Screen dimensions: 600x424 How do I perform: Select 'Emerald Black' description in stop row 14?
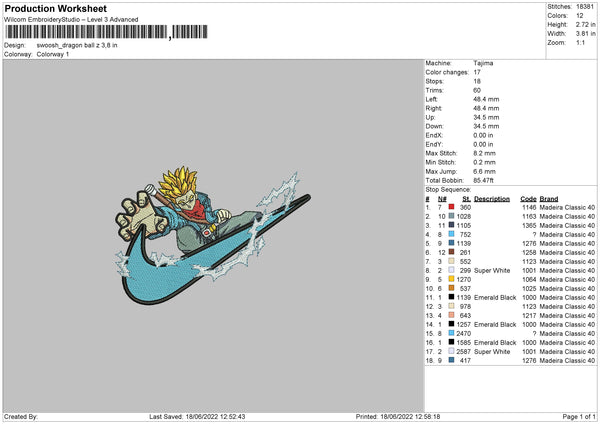[495, 324]
